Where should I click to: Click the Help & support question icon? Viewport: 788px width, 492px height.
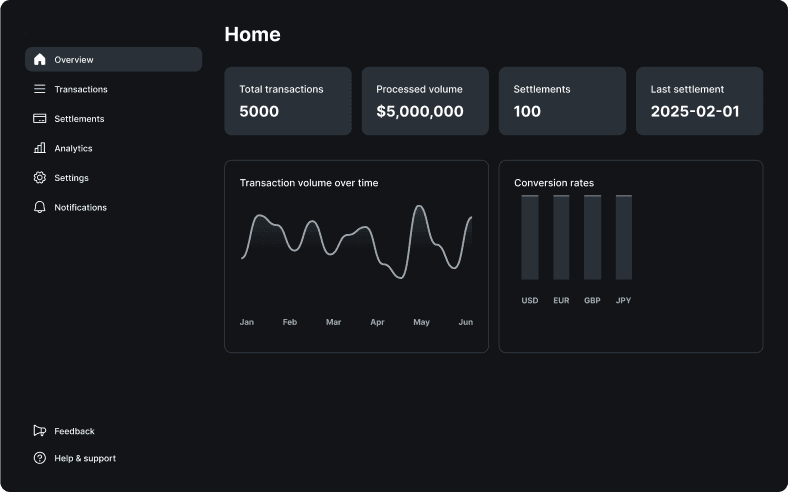tap(40, 458)
